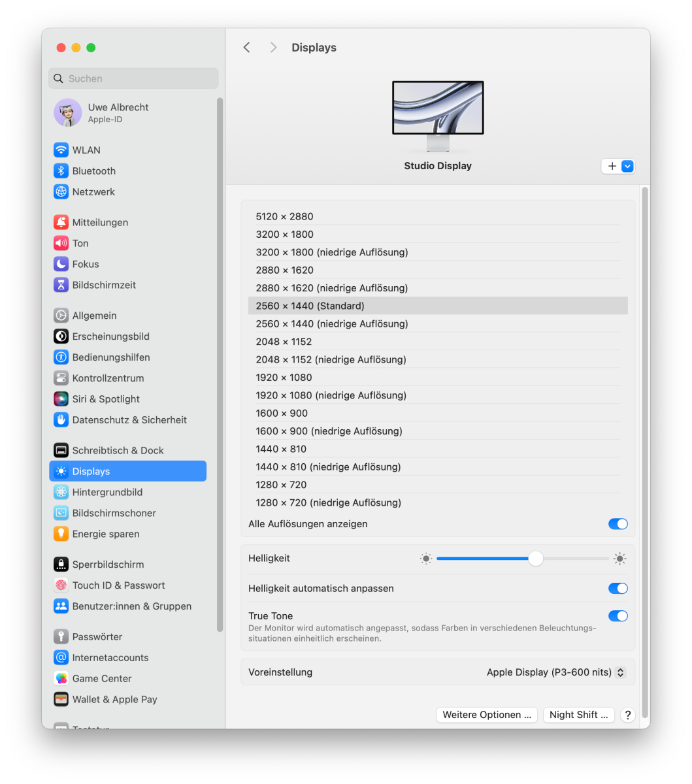The image size is (692, 784).
Task: Click the Suchen search field
Action: point(133,78)
